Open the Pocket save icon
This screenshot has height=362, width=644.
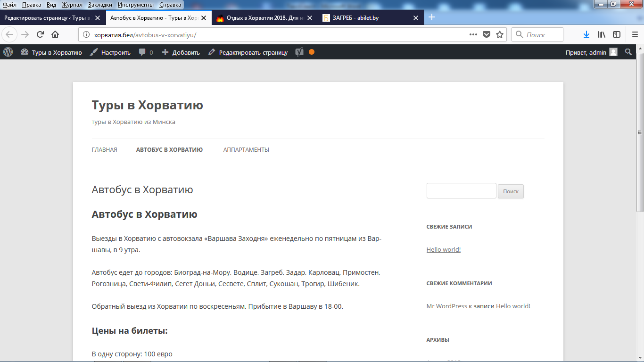point(487,34)
